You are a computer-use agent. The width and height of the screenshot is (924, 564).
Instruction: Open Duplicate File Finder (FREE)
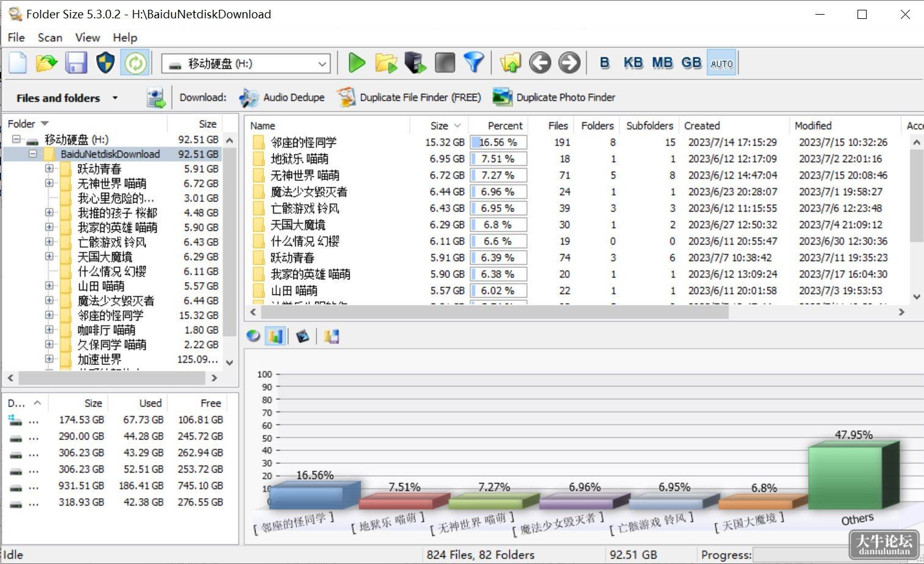click(x=409, y=98)
